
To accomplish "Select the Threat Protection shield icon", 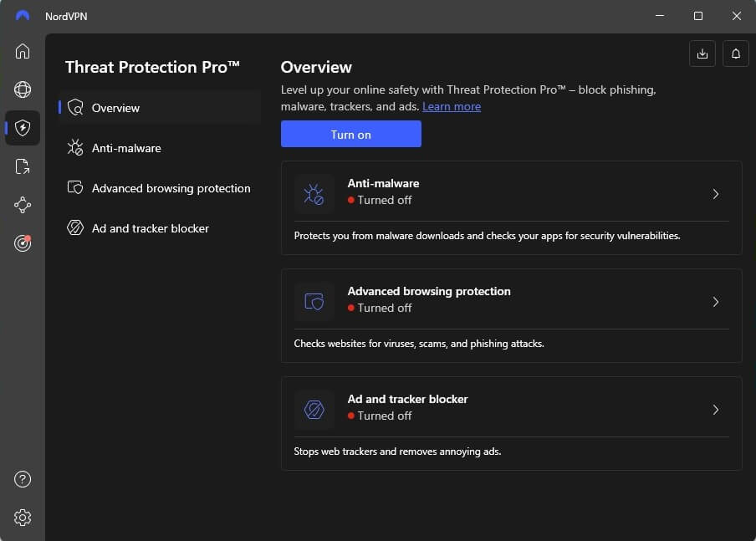I will (x=23, y=128).
